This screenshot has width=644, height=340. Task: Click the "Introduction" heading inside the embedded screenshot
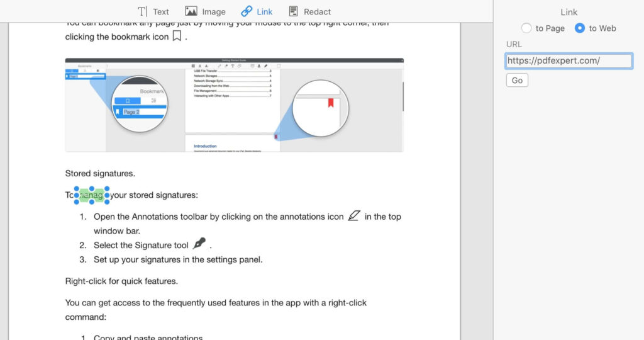205,146
